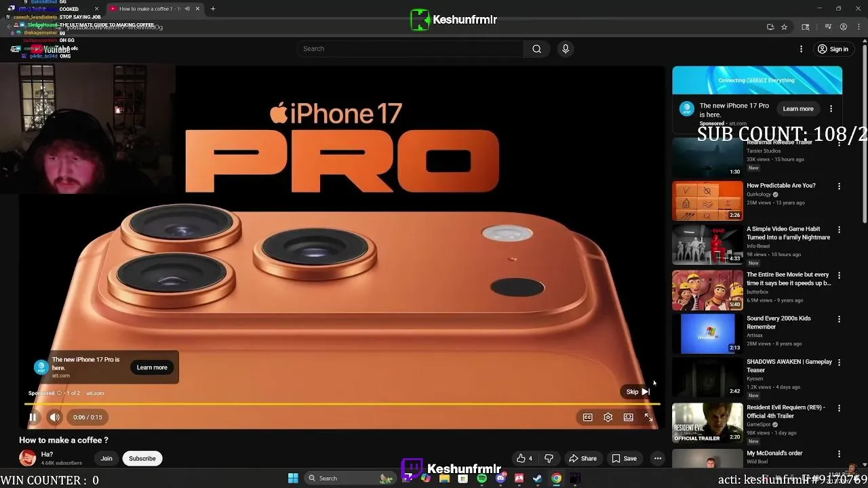Open YouTube settings three-dot menu

(801, 49)
